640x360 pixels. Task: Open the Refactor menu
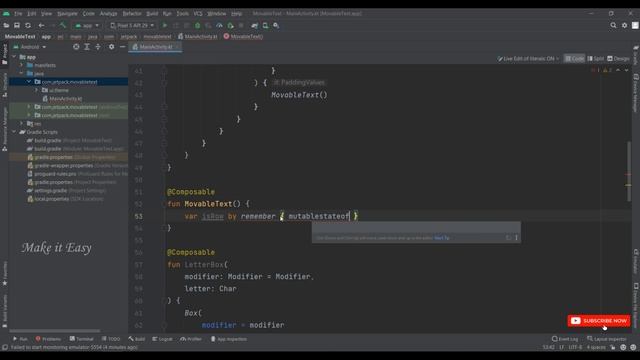point(132,13)
